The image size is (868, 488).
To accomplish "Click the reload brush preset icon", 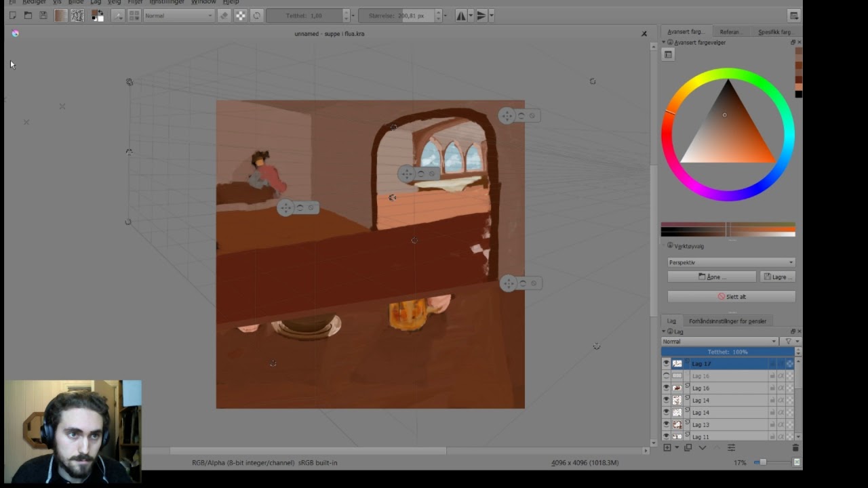I will click(x=256, y=16).
